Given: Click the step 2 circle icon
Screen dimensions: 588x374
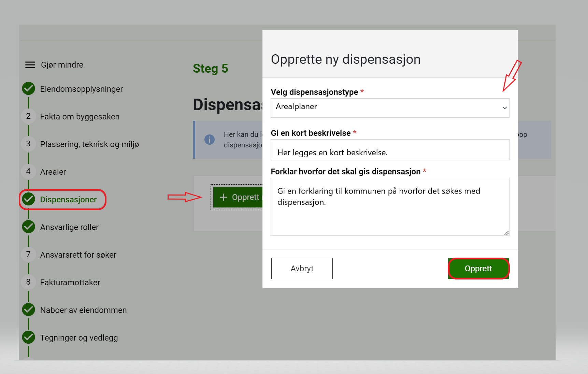Looking at the screenshot, I should tap(28, 116).
